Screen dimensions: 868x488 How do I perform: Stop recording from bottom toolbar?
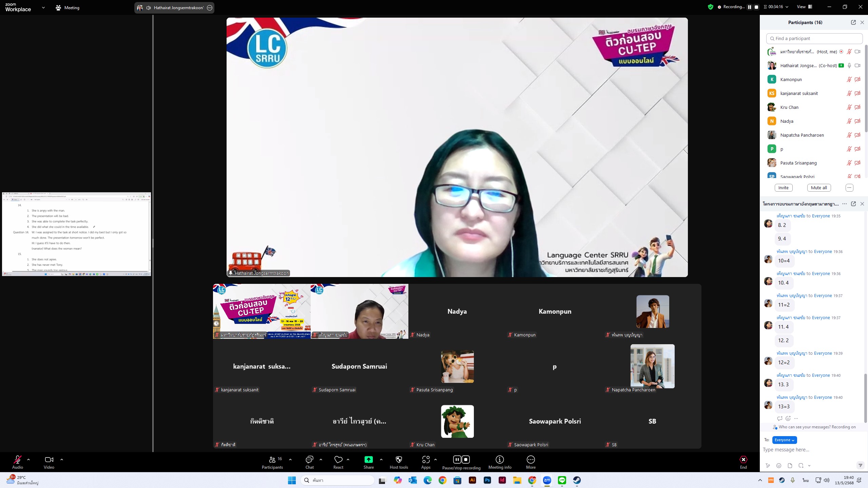click(466, 460)
